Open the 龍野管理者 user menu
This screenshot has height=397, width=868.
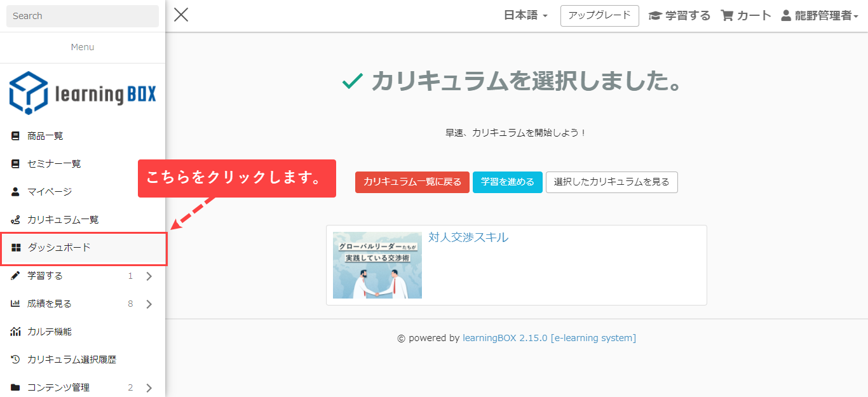point(820,16)
